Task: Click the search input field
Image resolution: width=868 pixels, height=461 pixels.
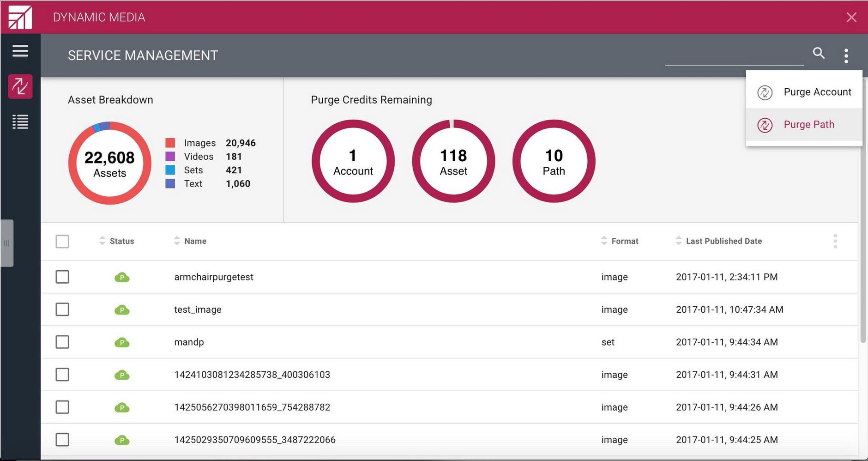Action: [x=734, y=55]
